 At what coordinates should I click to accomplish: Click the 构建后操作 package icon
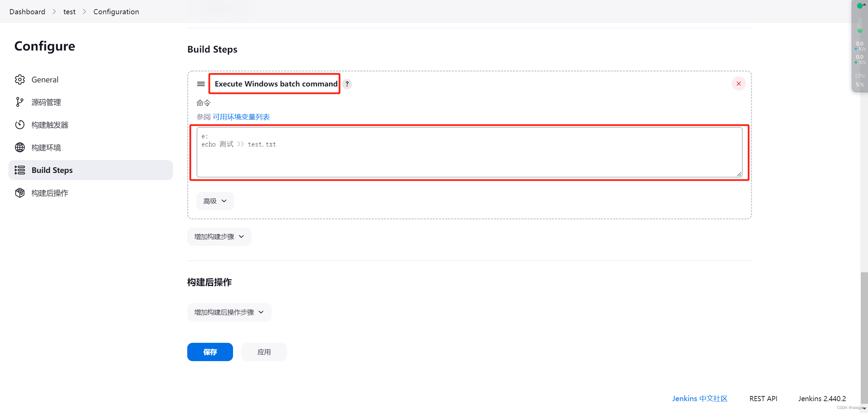[20, 193]
